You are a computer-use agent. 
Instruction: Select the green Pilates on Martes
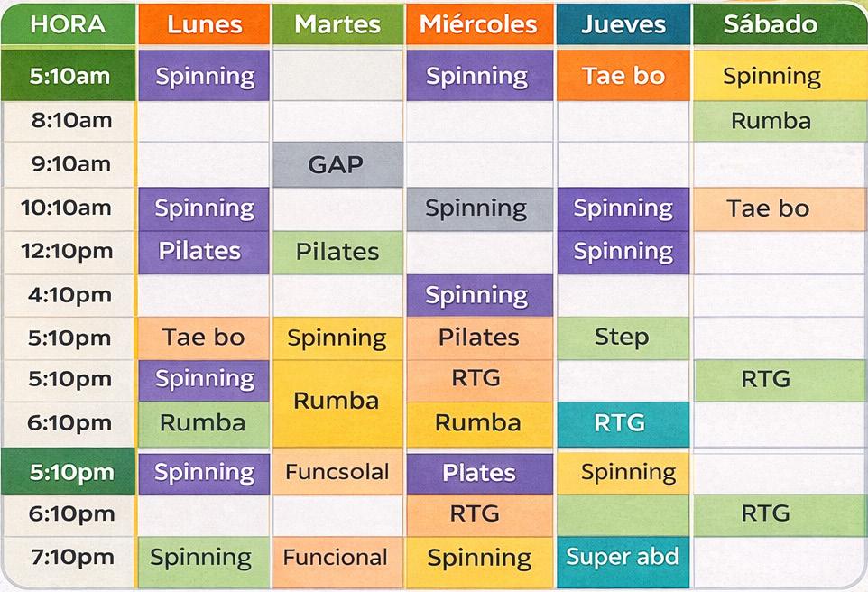click(x=337, y=253)
